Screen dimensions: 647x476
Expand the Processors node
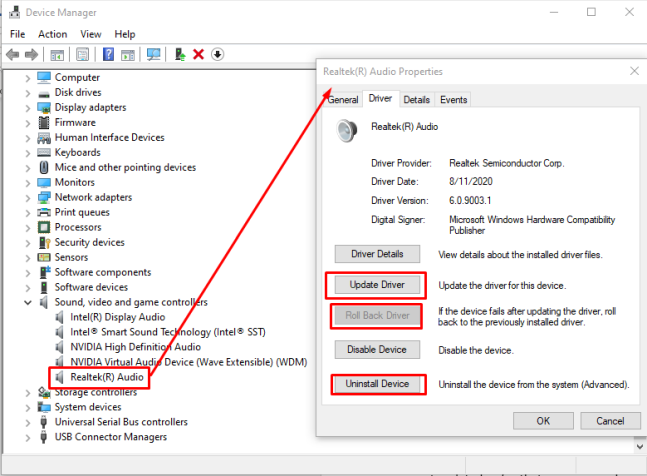point(27,228)
